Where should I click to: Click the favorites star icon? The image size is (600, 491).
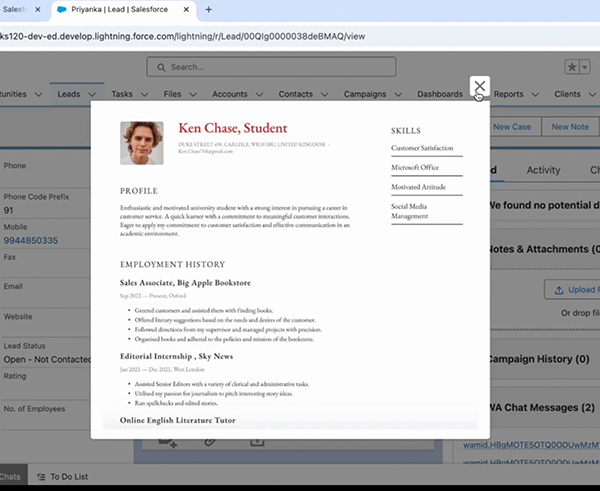coord(571,67)
